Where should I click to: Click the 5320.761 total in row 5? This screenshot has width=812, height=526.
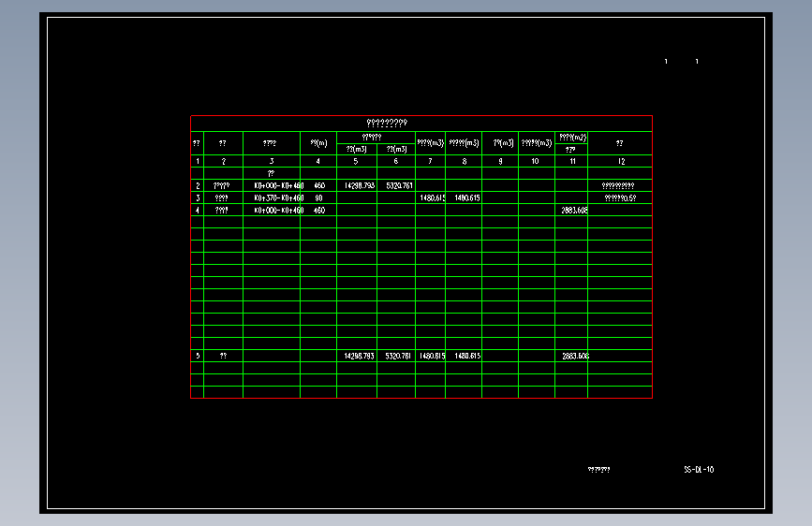[x=398, y=356]
